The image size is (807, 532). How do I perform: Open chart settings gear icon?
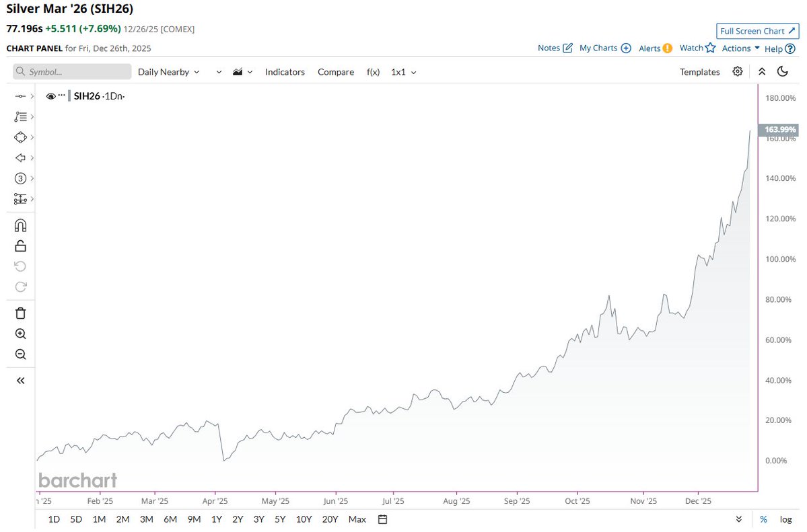(738, 71)
